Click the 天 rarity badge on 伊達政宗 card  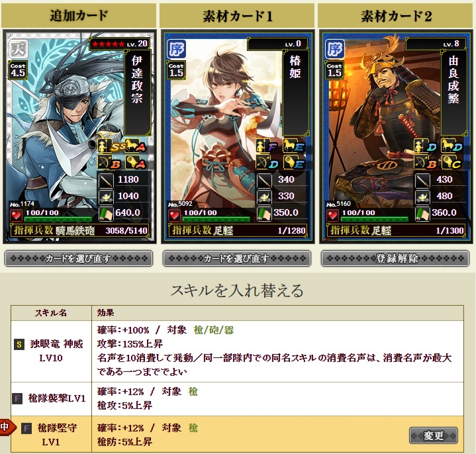pos(18,48)
